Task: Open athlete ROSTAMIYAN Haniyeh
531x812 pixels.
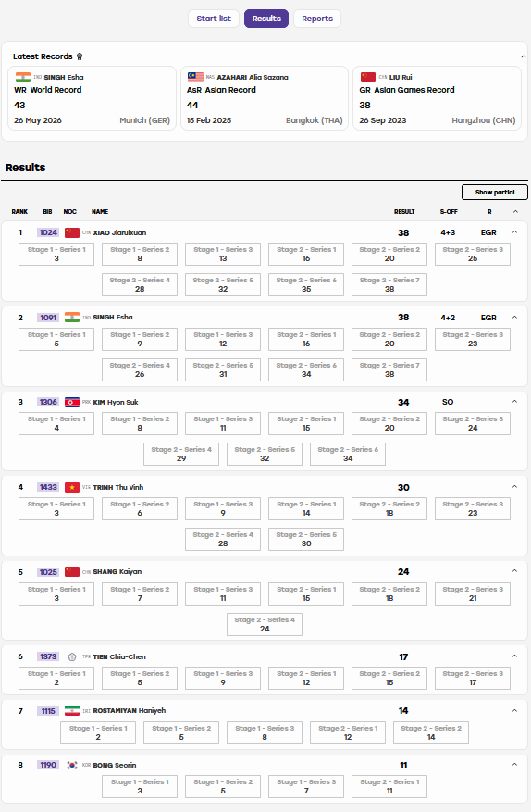Action: [130, 711]
